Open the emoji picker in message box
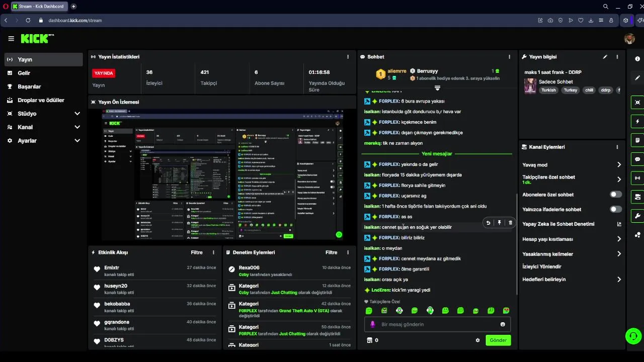Viewport: 644px width, 362px height. coord(503,324)
